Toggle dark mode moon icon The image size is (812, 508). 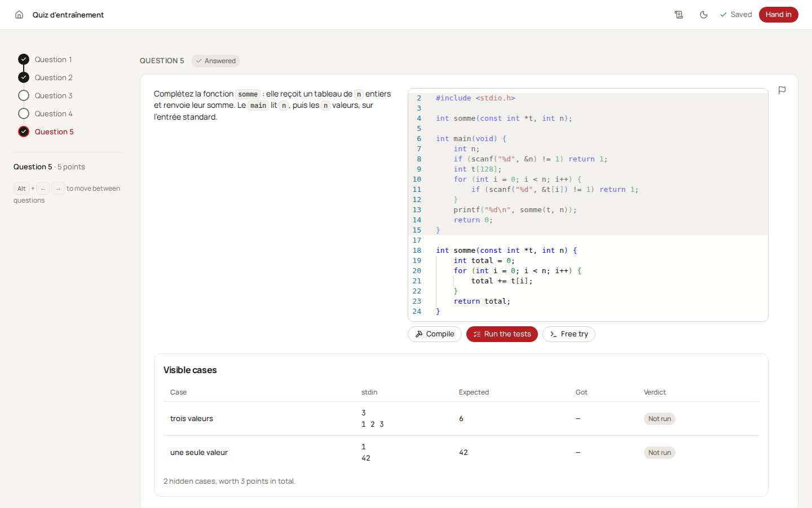[704, 15]
